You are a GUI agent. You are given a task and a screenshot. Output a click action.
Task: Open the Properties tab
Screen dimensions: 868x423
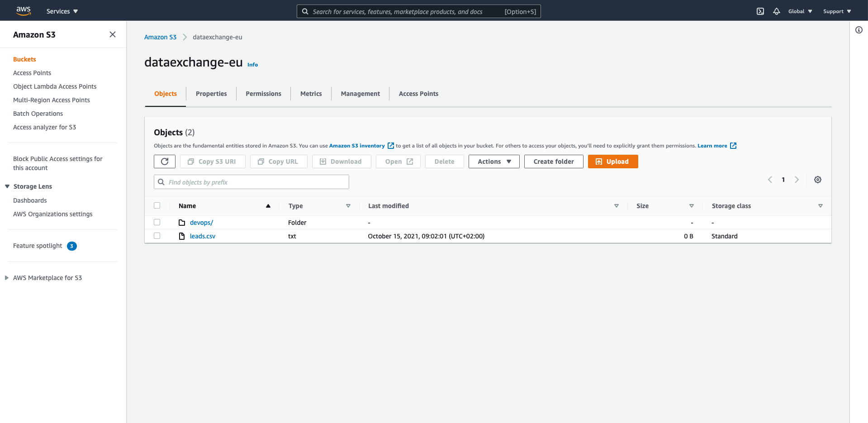tap(211, 94)
